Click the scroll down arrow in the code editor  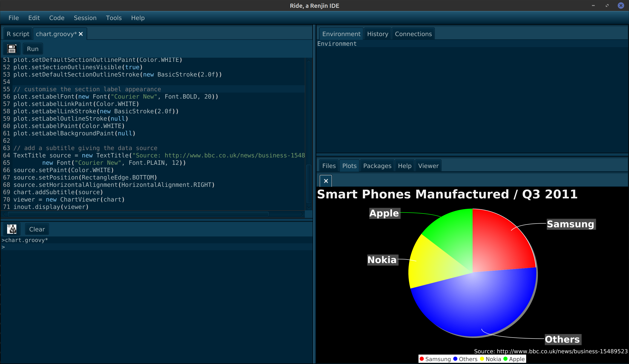pyautogui.click(x=309, y=207)
